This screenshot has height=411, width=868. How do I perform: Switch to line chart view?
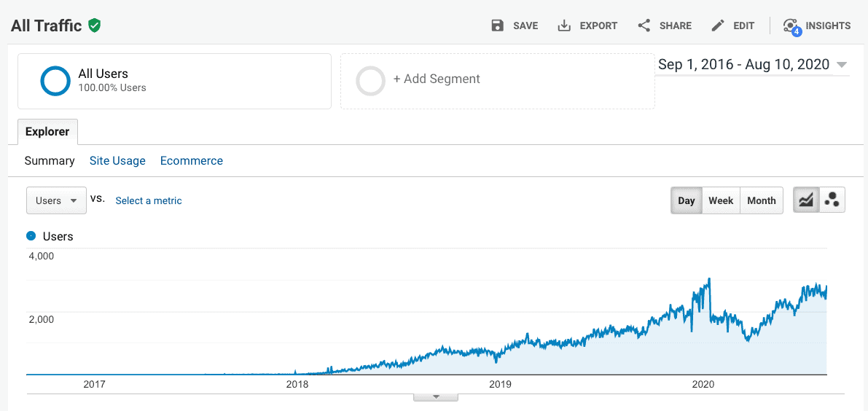806,200
